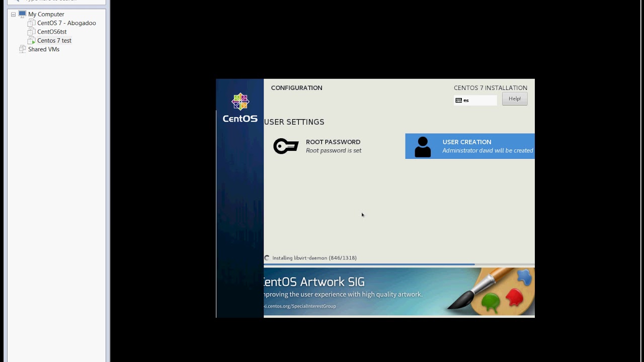Click the 'Installing libvirt-daemon (846/1318)' status text
The image size is (644, 362).
pos(314,258)
